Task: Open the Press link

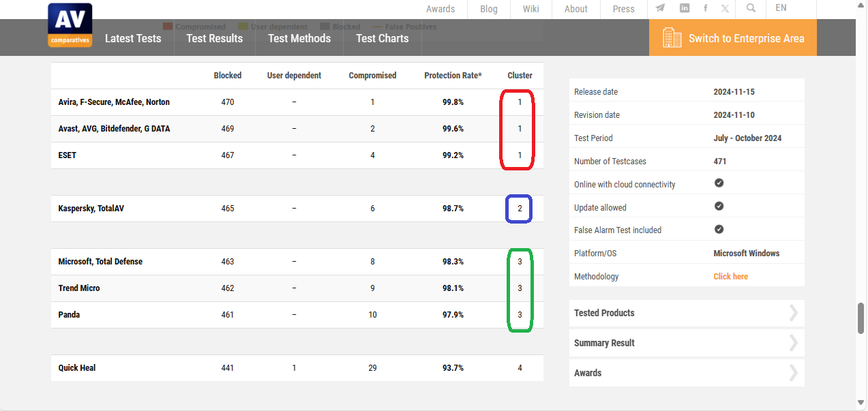Action: [624, 9]
